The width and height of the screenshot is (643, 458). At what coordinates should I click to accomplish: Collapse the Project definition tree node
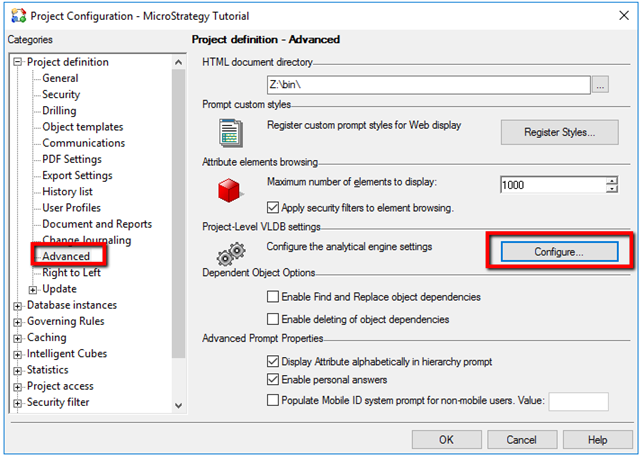coord(17,63)
